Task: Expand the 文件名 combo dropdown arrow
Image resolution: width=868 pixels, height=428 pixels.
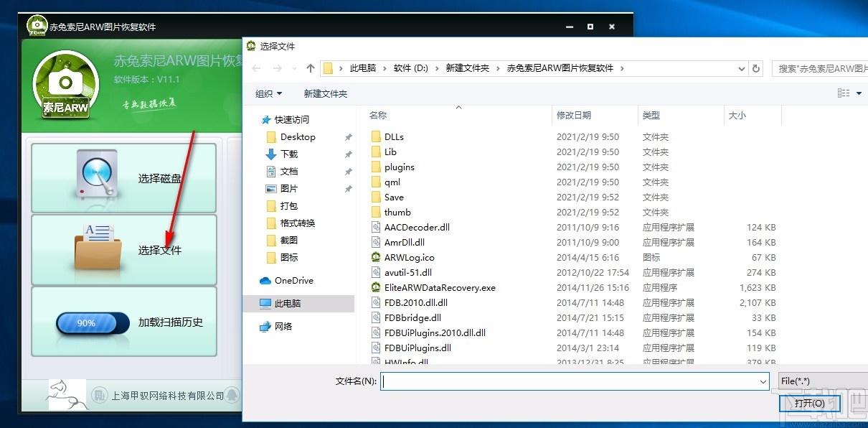Action: coord(763,381)
